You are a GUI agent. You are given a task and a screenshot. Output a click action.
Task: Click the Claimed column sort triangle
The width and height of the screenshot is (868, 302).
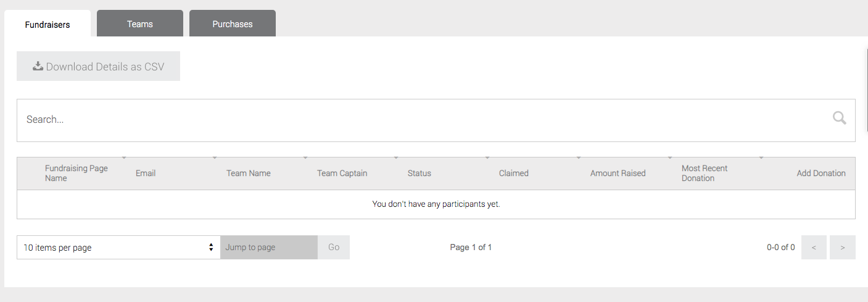[579, 158]
